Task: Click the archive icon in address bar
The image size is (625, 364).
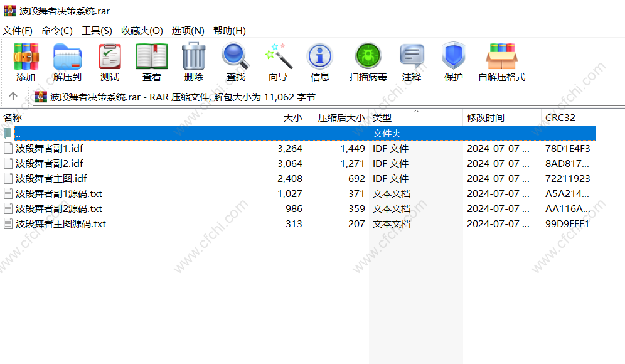Action: (x=41, y=97)
